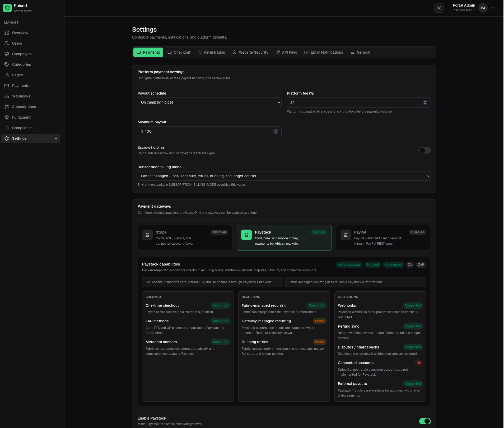This screenshot has height=428, width=504.
Task: Click the Overview sidebar icon
Action: [x=7, y=33]
